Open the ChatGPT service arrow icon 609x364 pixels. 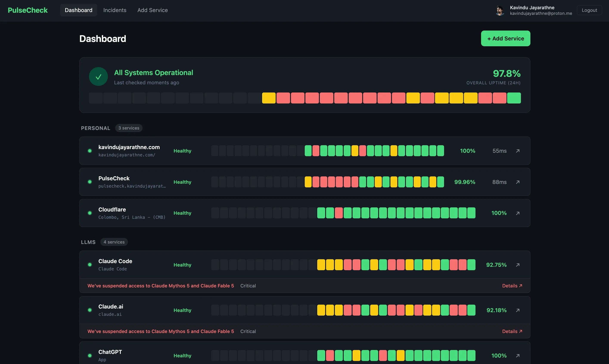point(518,356)
